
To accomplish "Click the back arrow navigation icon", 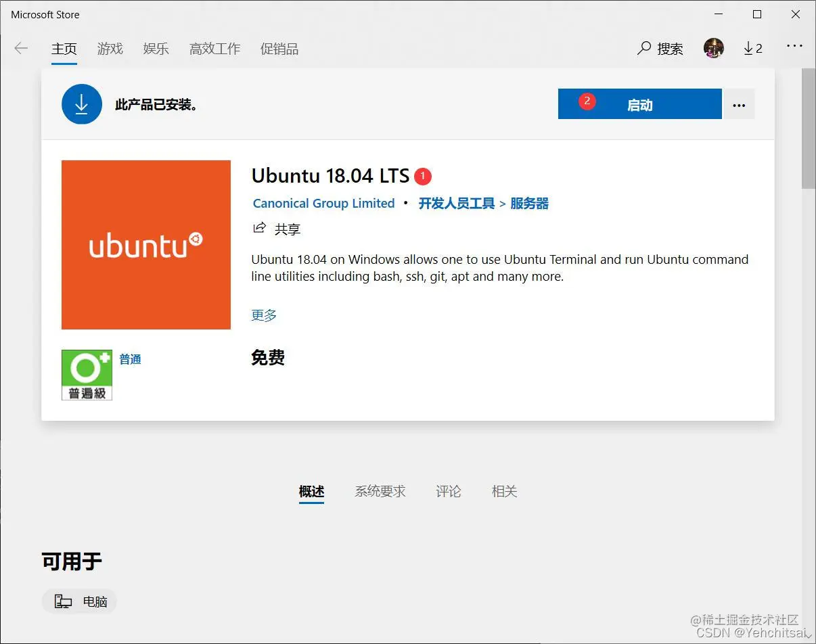I will point(21,48).
